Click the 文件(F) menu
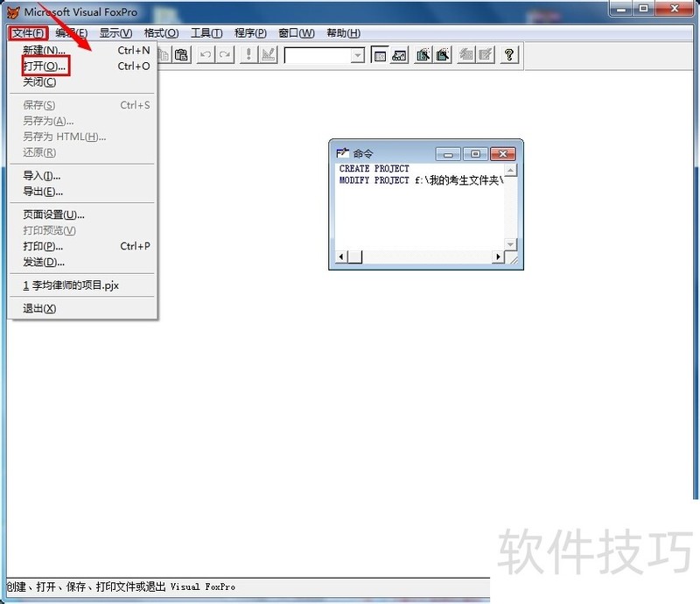Image resolution: width=700 pixels, height=604 pixels. point(28,33)
